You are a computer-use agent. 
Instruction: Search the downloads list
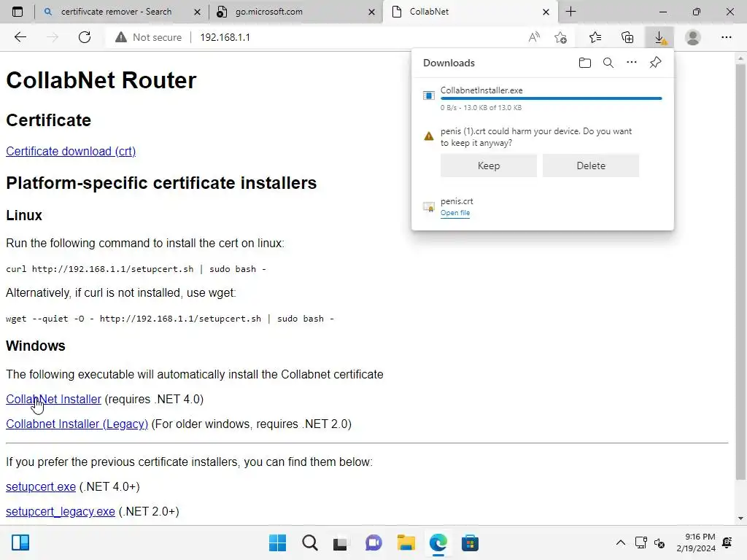pos(608,63)
